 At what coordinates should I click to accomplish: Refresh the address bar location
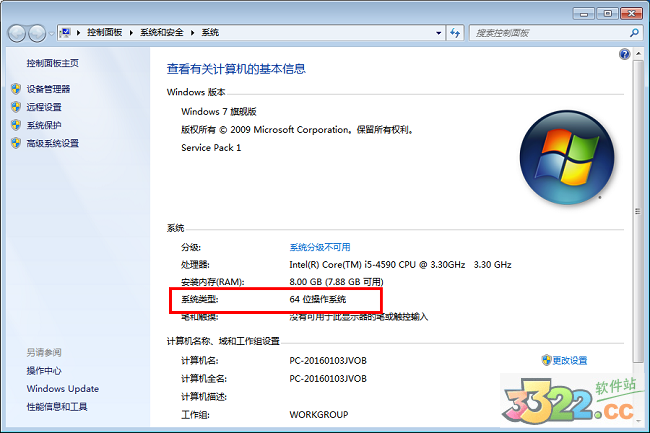click(x=455, y=33)
